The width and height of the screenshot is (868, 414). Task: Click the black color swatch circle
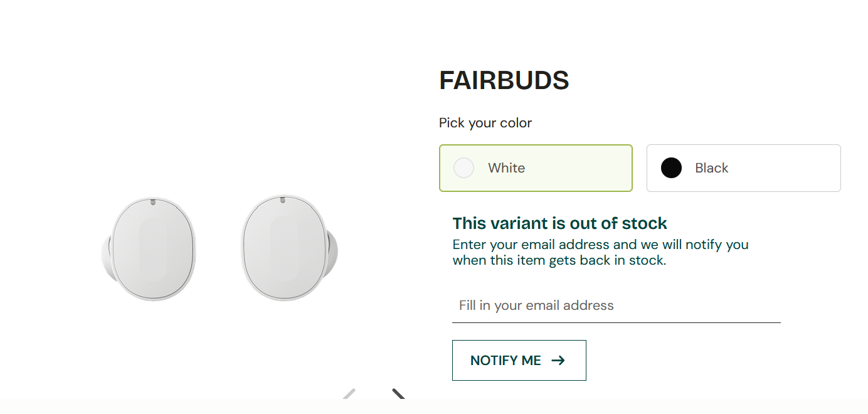(671, 168)
